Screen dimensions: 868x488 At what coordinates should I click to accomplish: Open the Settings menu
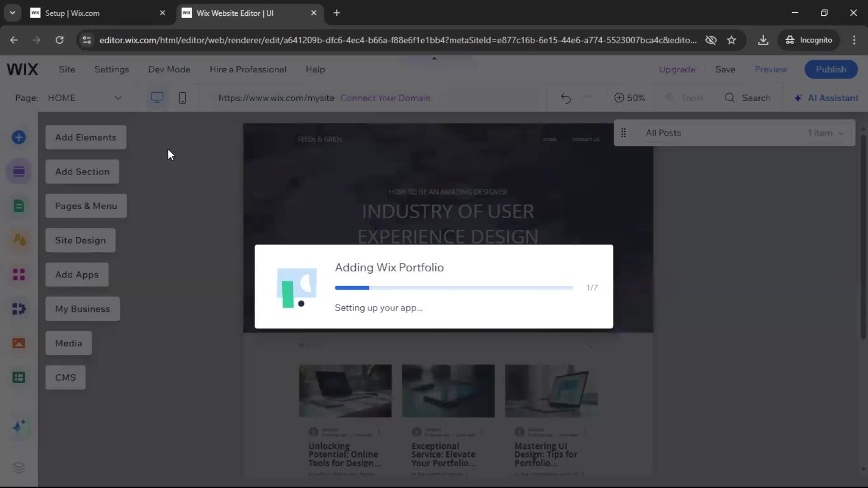pyautogui.click(x=112, y=69)
